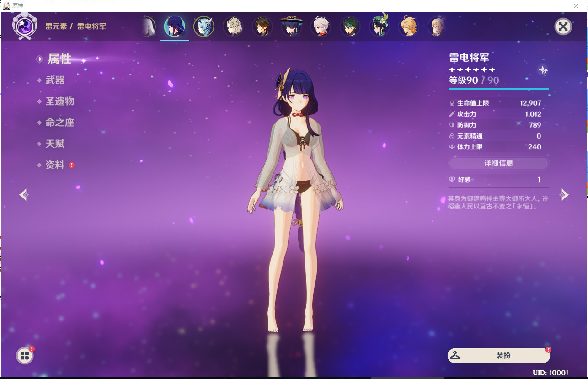
Task: Click the icon beside 元素精通
Action: pos(452,136)
